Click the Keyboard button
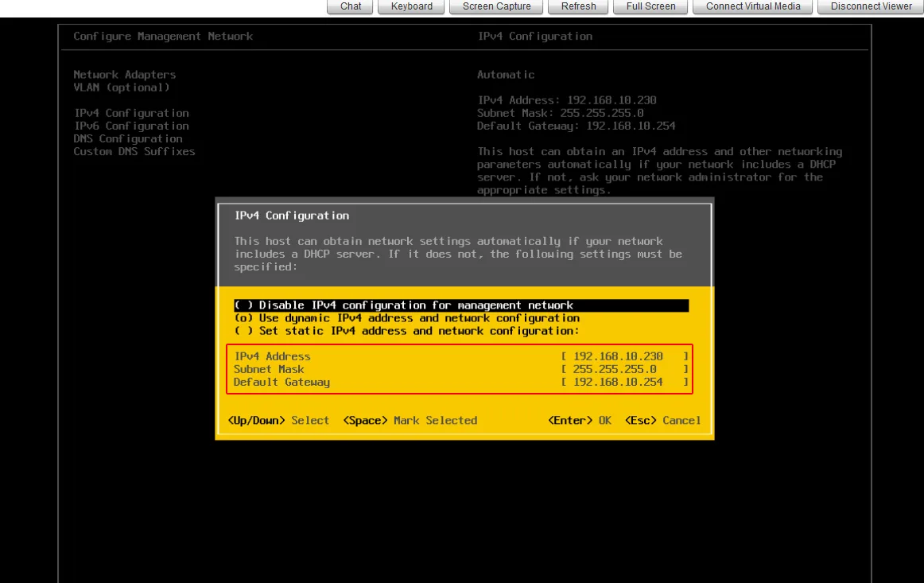The height and width of the screenshot is (583, 924). coord(411,6)
